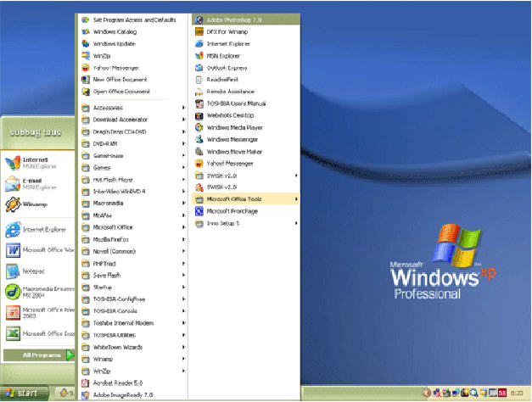The height and width of the screenshot is (402, 532).
Task: Open Novell (Common) program group
Action: pos(132,251)
